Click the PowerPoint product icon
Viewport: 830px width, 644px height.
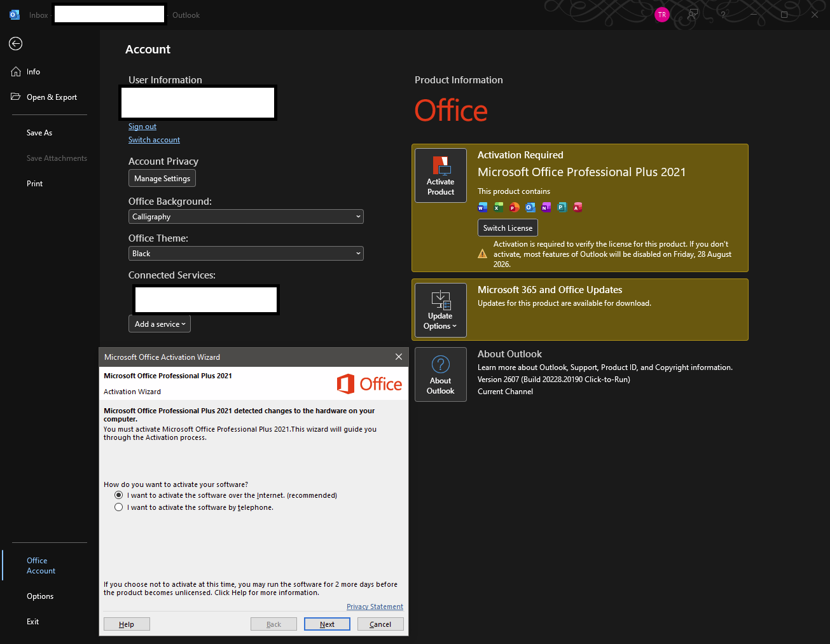point(515,207)
